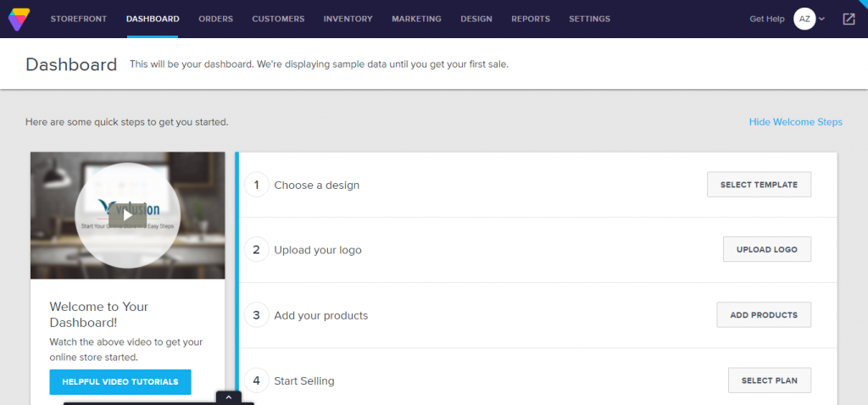This screenshot has height=405, width=868.
Task: Hide Welcome Steps
Action: (x=795, y=122)
